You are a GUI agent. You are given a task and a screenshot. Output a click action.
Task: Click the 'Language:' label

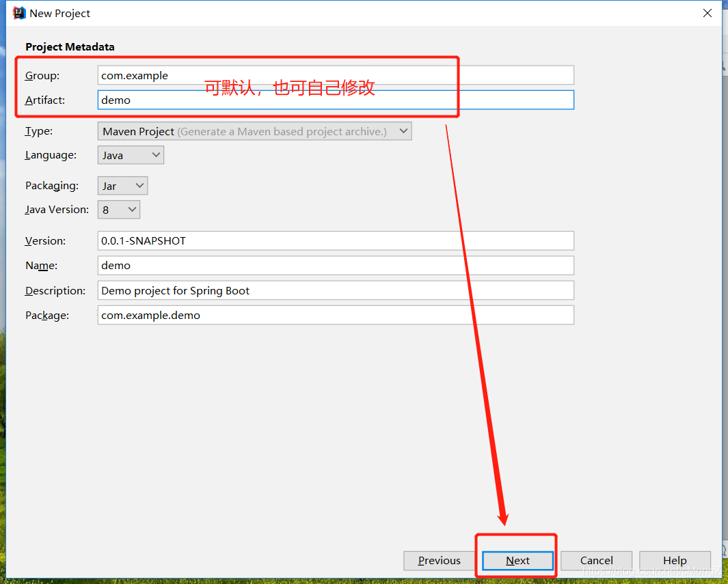pyautogui.click(x=51, y=155)
